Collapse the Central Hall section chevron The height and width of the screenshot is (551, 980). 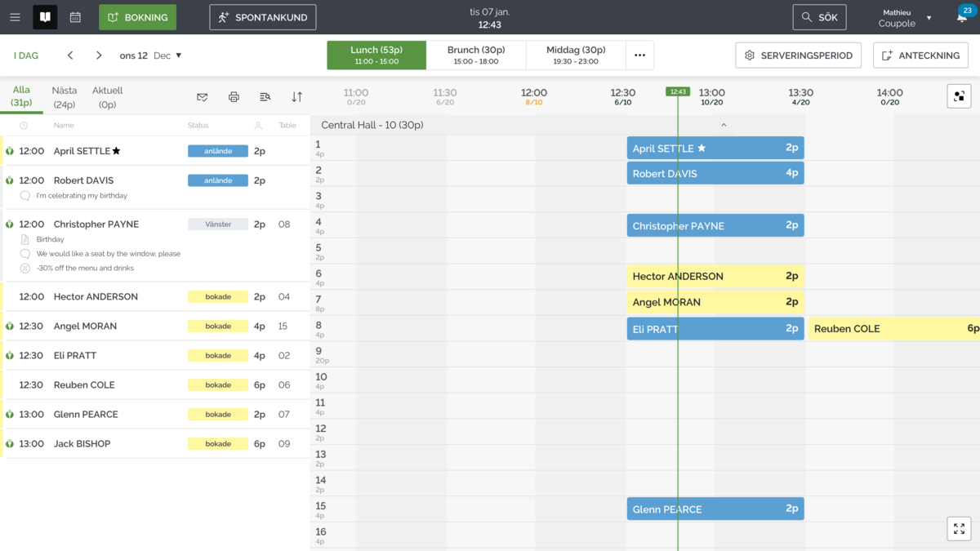(x=724, y=125)
